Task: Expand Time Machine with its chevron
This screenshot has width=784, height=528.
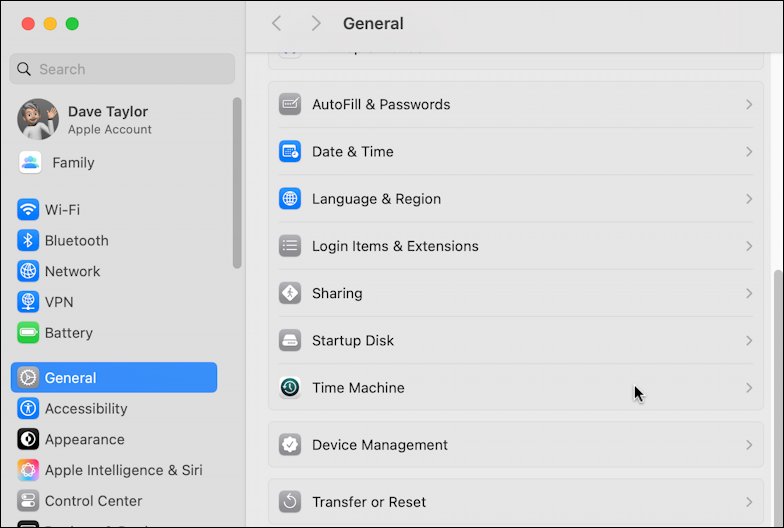Action: pyautogui.click(x=749, y=388)
